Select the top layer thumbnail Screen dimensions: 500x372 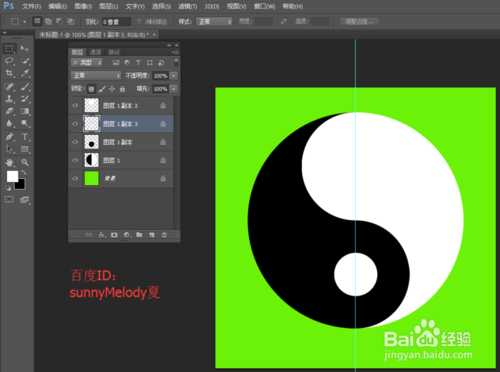tap(91, 105)
